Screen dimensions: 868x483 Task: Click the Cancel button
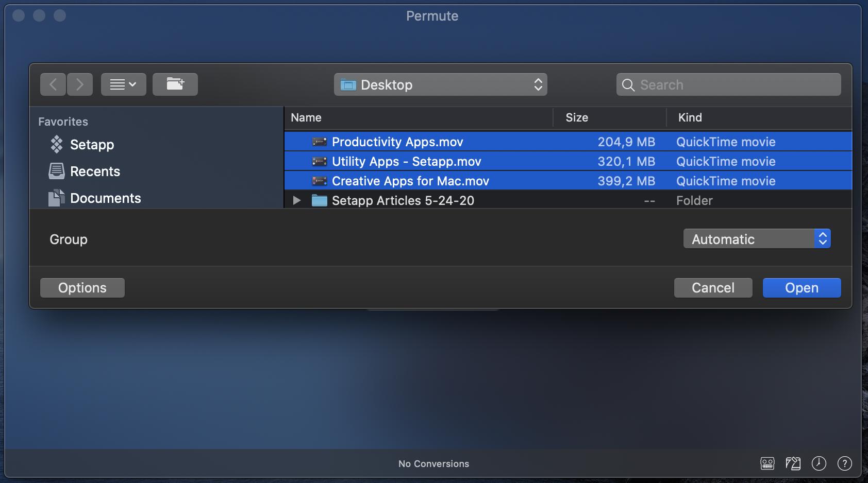click(x=713, y=288)
